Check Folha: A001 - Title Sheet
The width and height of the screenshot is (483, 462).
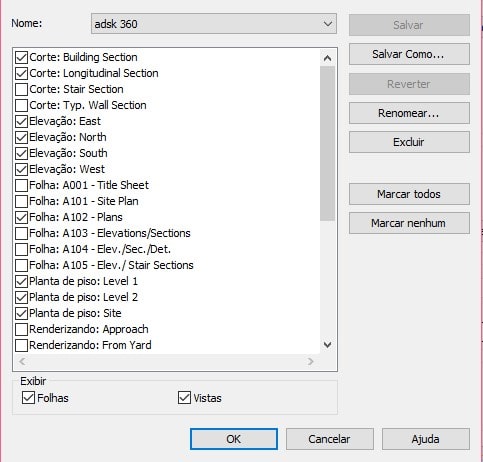pyautogui.click(x=21, y=185)
